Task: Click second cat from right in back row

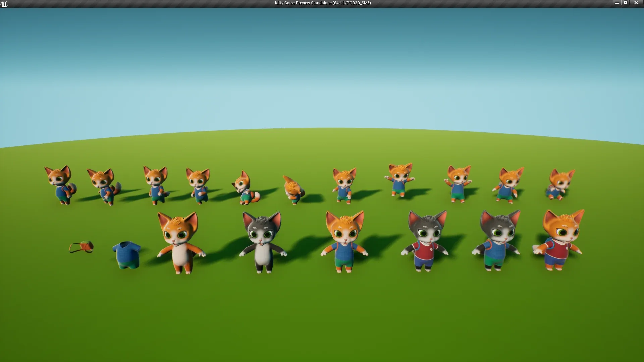Action: point(508,186)
